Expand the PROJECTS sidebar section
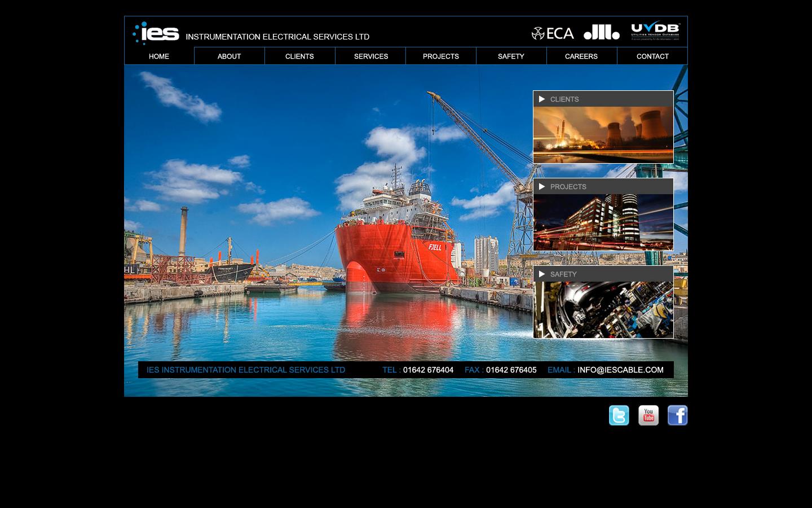This screenshot has width=812, height=508. 568,186
